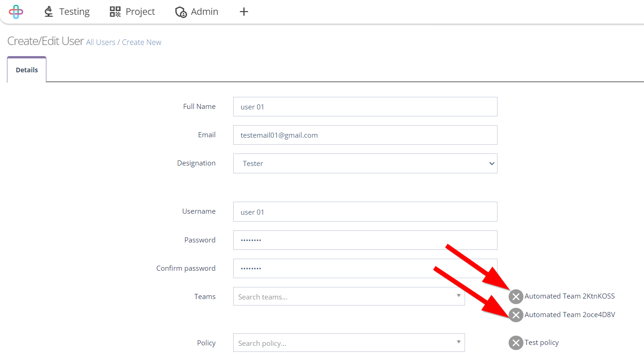Click the Automated Team 2KtnKOSS text
644x363 pixels.
(570, 296)
